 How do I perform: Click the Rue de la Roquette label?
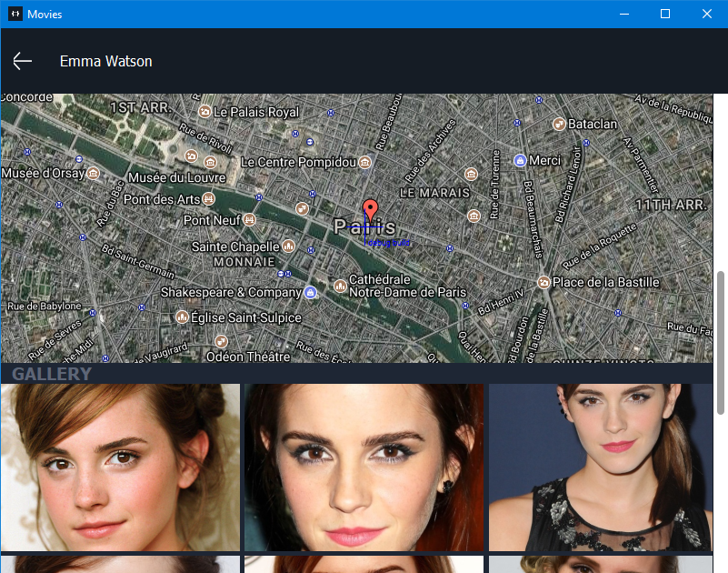599,246
